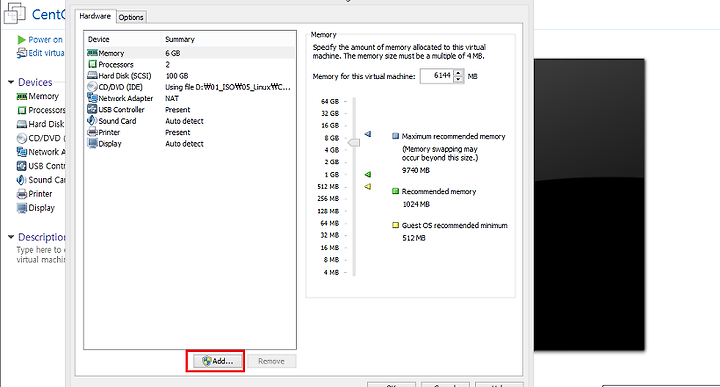
Task: Click the 'Guest OS recommended minimum' label
Action: (x=455, y=225)
